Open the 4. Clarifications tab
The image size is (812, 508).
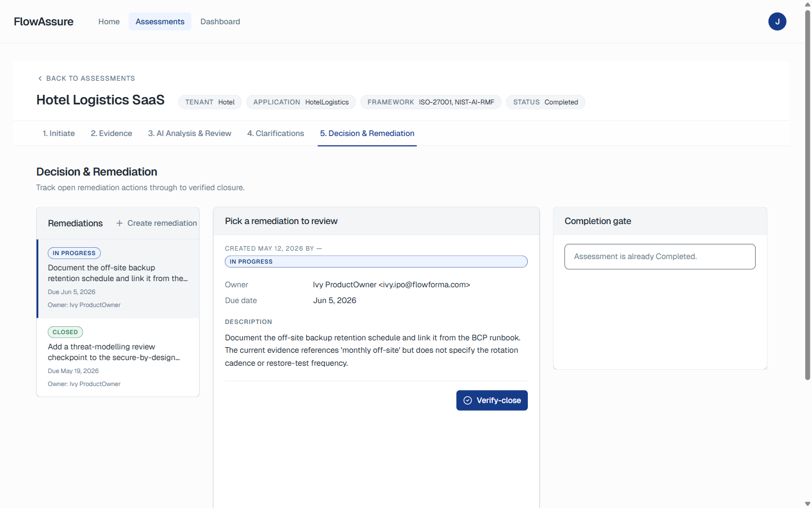point(276,133)
